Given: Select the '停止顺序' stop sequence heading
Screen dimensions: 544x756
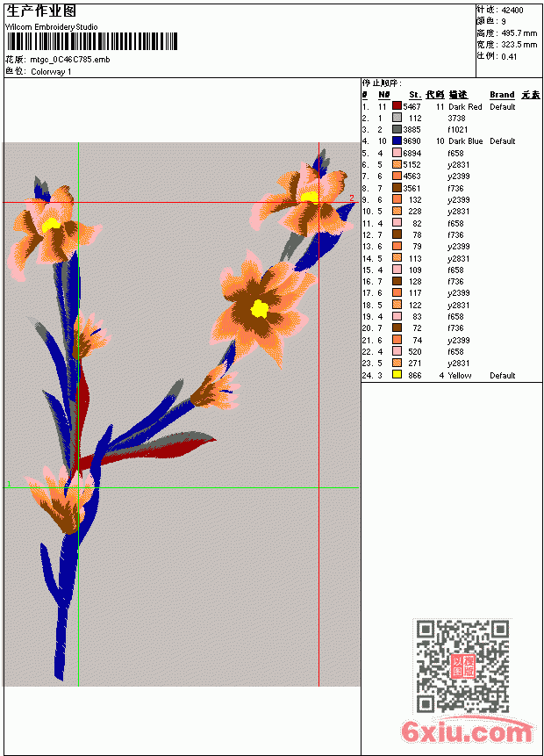Looking at the screenshot, I should [382, 83].
